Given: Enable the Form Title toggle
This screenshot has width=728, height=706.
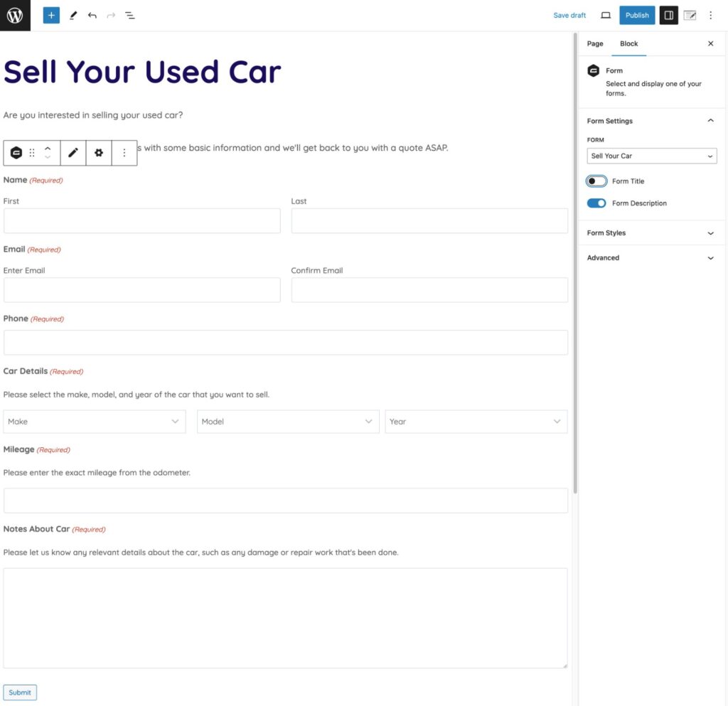Looking at the screenshot, I should [x=596, y=181].
